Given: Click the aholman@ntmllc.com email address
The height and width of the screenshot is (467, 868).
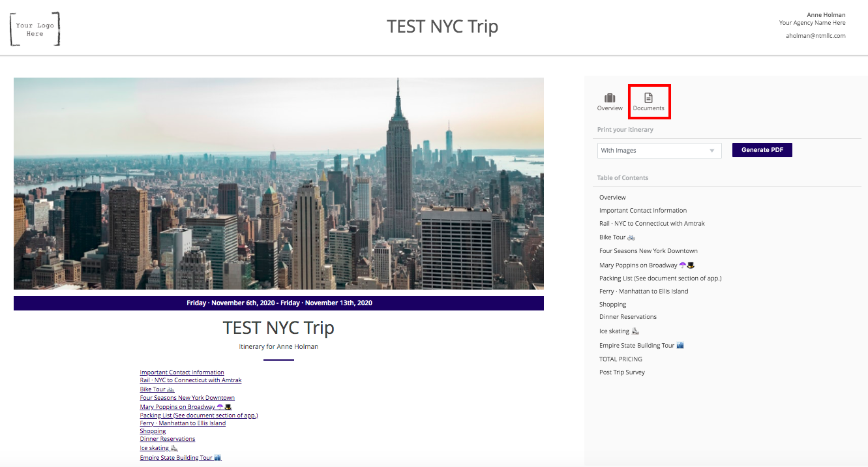Looking at the screenshot, I should click(816, 36).
